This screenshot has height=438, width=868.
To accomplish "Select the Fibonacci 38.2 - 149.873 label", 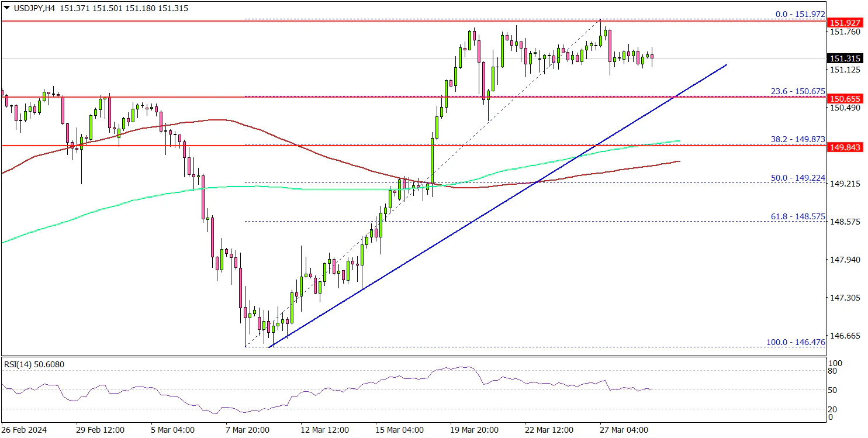I will pyautogui.click(x=794, y=140).
